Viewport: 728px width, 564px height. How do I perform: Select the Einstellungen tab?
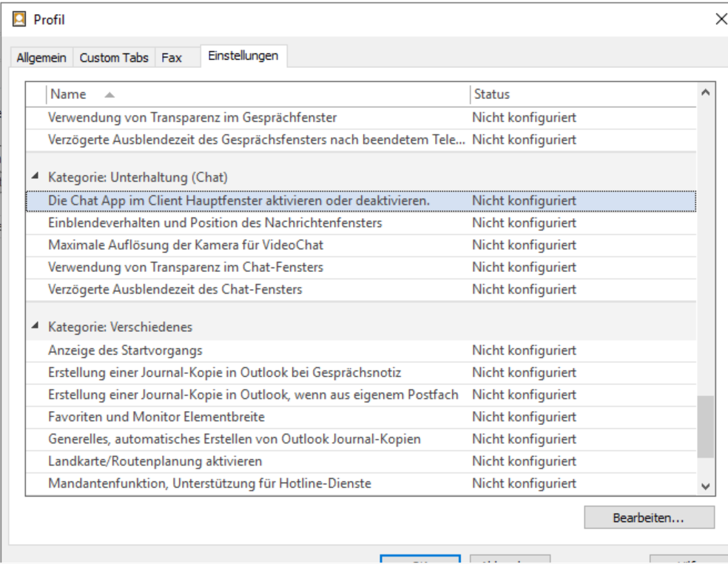243,56
